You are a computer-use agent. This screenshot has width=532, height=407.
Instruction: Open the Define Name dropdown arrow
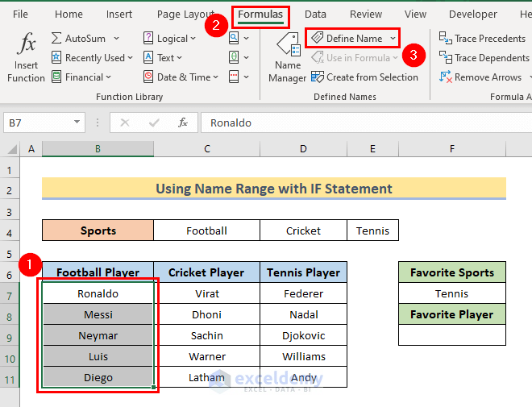393,38
